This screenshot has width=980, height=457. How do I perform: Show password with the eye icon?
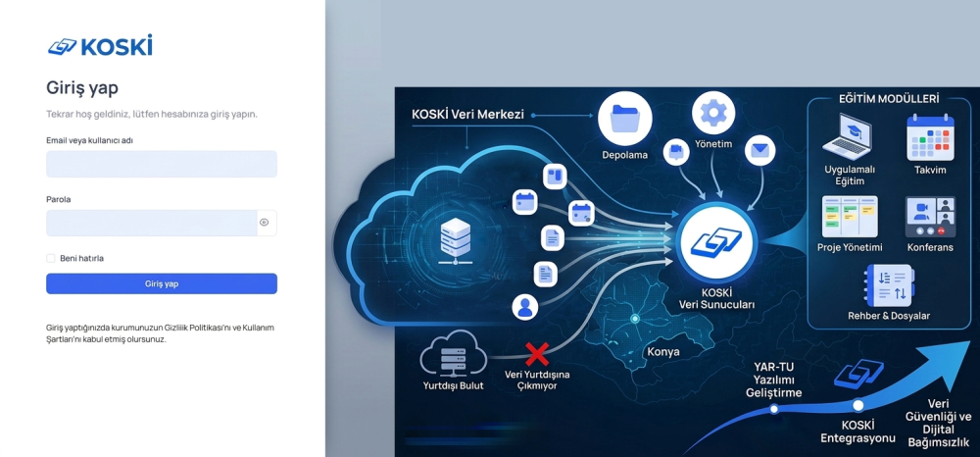coord(265,223)
